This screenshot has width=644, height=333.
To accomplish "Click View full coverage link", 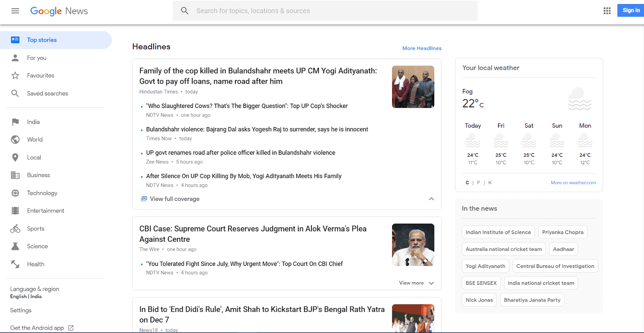I will [x=174, y=199].
